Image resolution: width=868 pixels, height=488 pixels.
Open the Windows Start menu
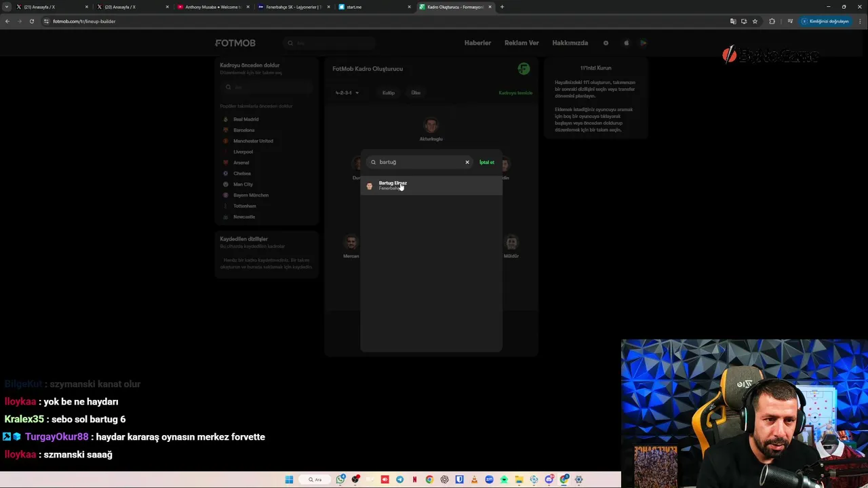[x=289, y=479]
